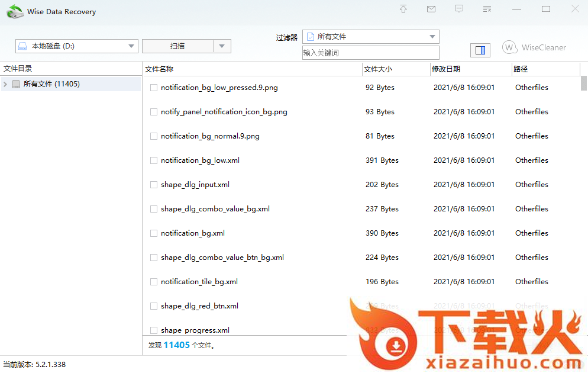
Task: Open the email contact envelope icon
Action: point(431,9)
